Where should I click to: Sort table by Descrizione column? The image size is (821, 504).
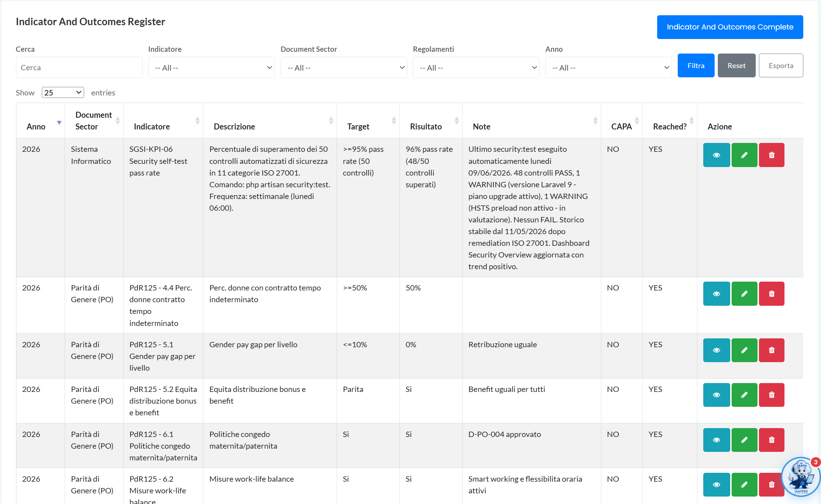[270, 121]
